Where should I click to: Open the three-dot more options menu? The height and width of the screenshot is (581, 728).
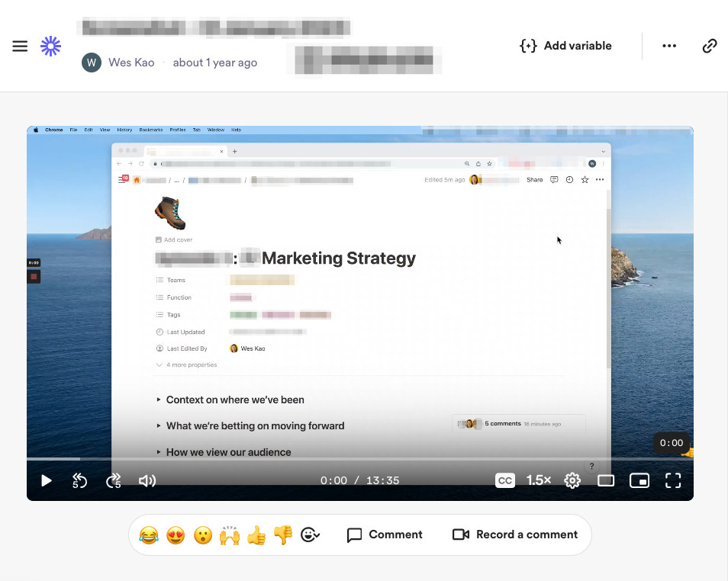[x=669, y=46]
